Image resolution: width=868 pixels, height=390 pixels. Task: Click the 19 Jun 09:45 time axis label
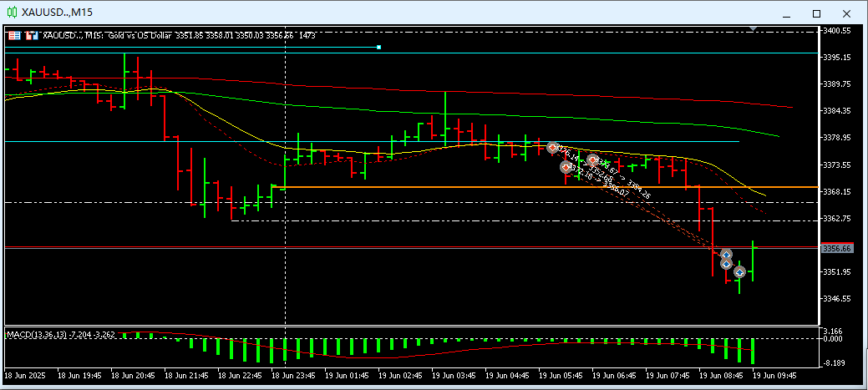tap(774, 376)
